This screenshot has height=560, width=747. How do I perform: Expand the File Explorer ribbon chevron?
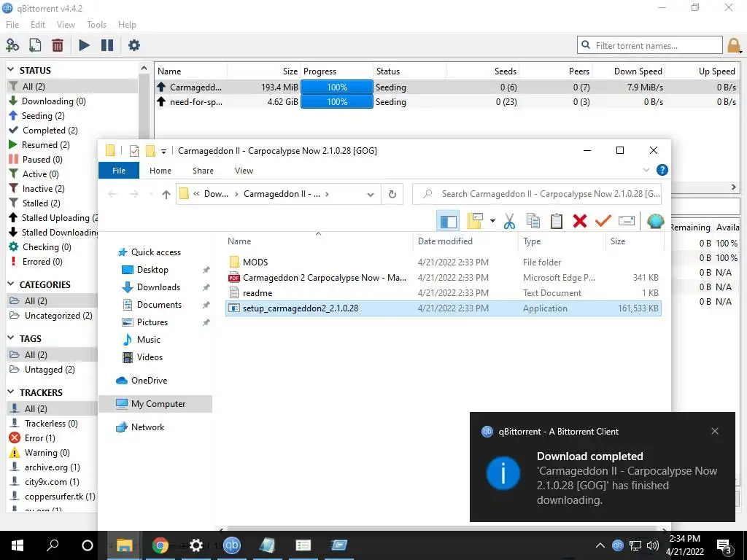646,170
